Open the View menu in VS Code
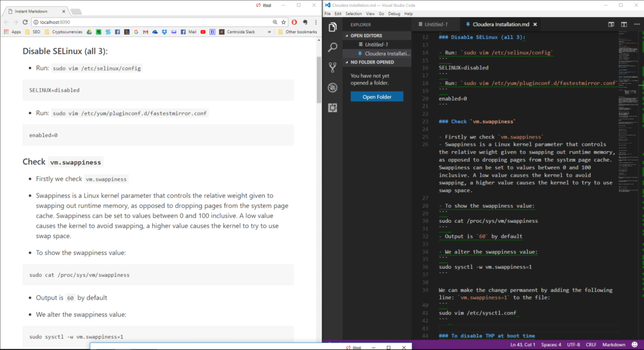This screenshot has height=350, width=644. tap(370, 14)
